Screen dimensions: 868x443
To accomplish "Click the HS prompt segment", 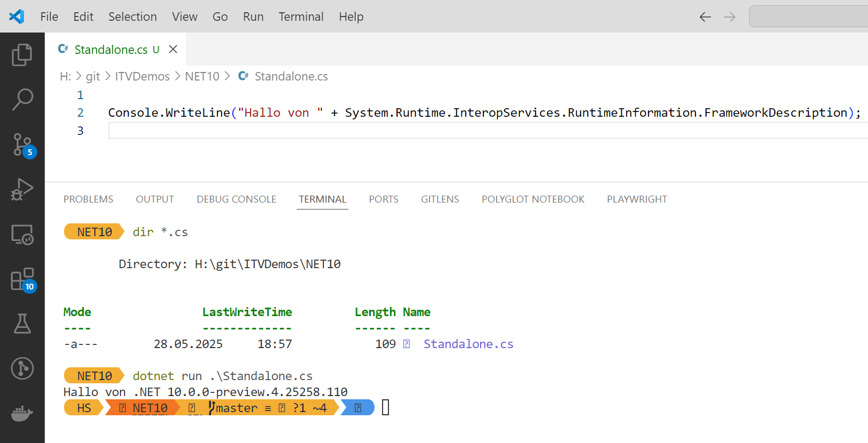I will point(84,408).
